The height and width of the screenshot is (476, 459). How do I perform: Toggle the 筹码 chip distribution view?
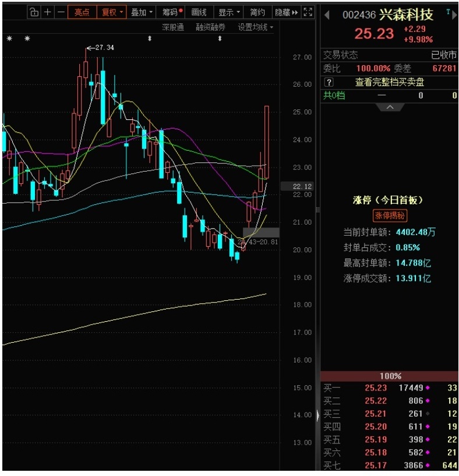point(172,12)
